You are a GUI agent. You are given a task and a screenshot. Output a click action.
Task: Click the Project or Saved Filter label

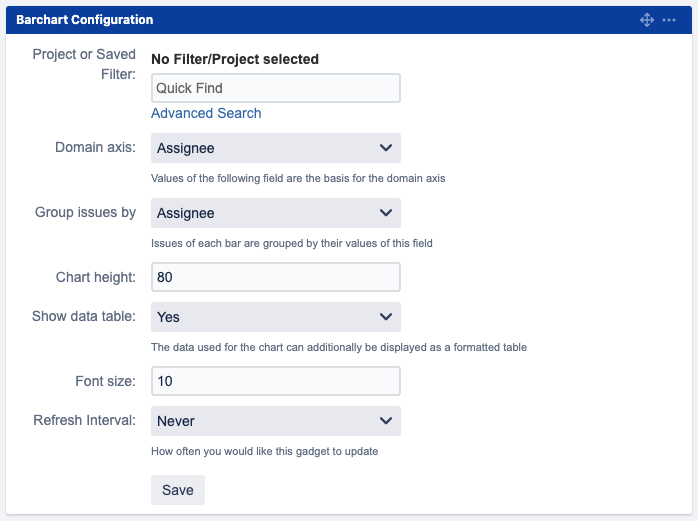tap(84, 63)
